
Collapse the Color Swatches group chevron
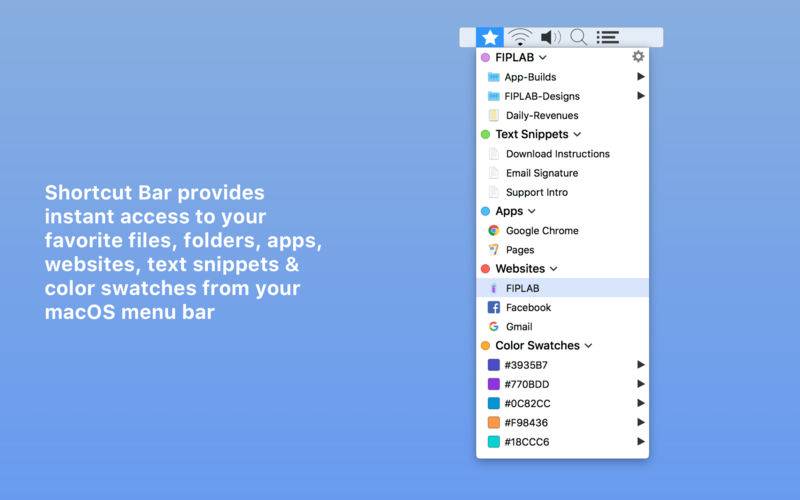point(588,346)
